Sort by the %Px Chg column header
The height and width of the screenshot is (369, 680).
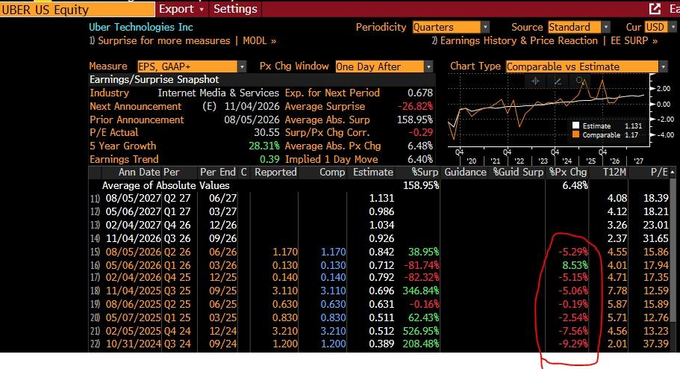click(568, 172)
